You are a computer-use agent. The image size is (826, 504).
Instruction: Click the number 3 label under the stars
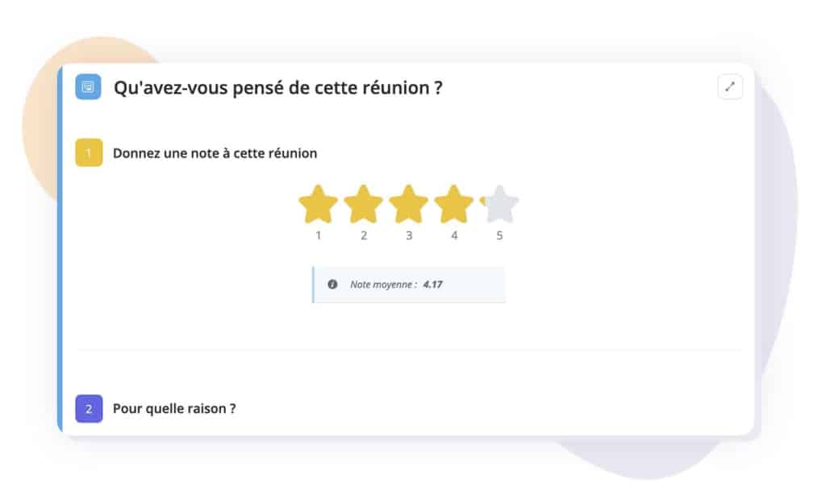pyautogui.click(x=409, y=235)
